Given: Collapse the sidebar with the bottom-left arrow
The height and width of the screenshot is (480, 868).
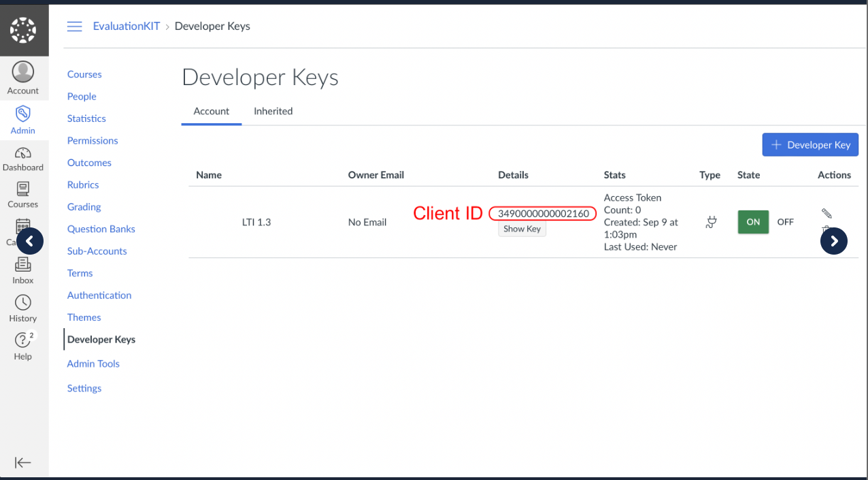Looking at the screenshot, I should [x=23, y=462].
